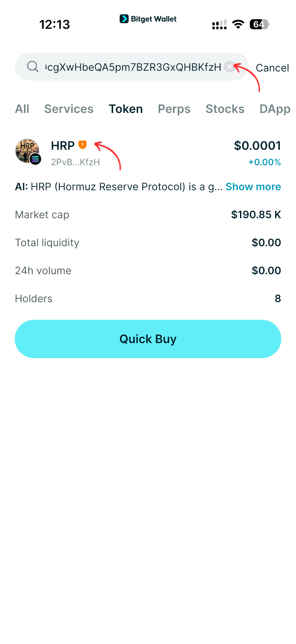Viewport: 296px width, 644px height.
Task: Tap Cancel to exit the search
Action: [272, 68]
